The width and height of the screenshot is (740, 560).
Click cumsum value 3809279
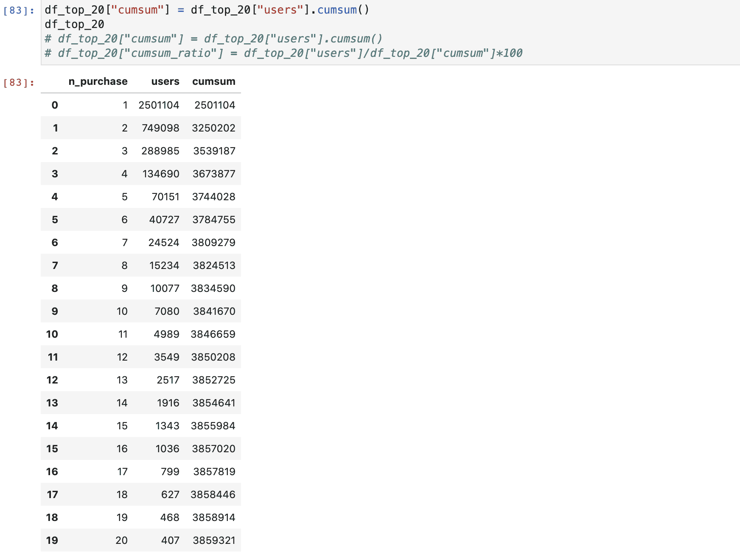[214, 243]
